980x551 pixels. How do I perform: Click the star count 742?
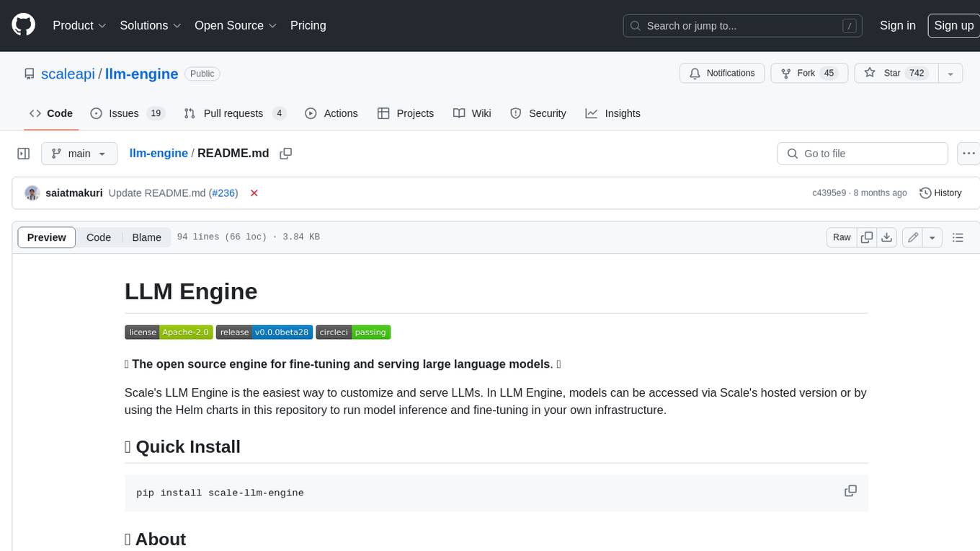pyautogui.click(x=917, y=73)
